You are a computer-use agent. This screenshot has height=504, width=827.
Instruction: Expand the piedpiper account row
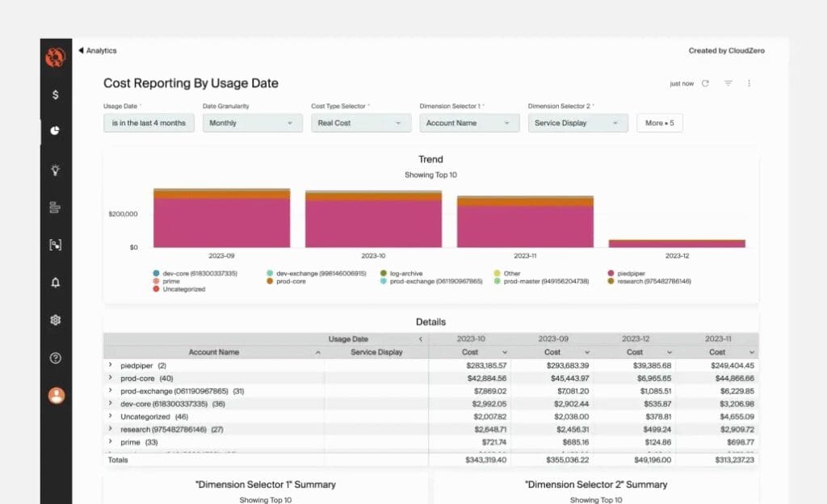click(110, 365)
